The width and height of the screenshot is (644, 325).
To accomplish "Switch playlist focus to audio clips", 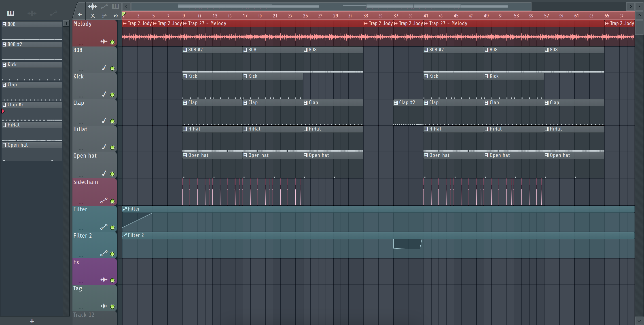I will [x=93, y=6].
